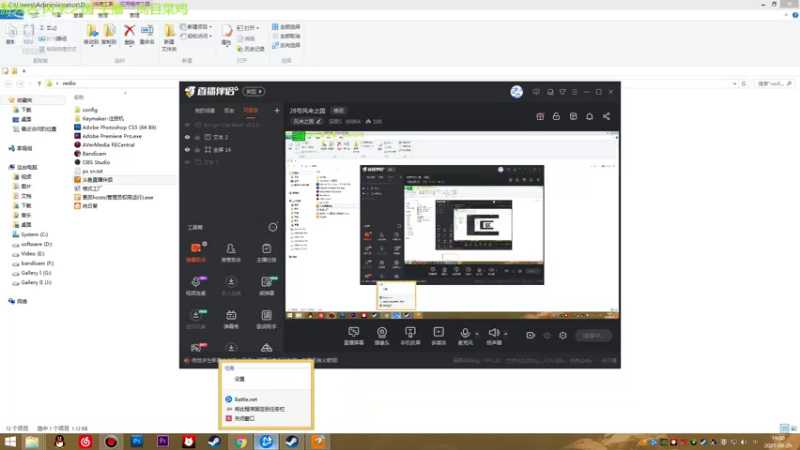800x450 pixels.
Task: Click the Explorer search box
Action: coord(773,84)
